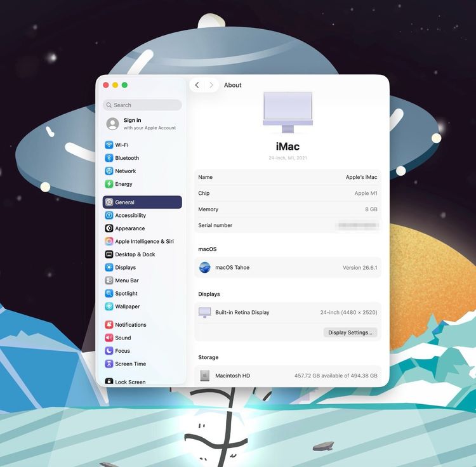Click the Built-in Retina Display icon
476x467 pixels.
coord(204,312)
